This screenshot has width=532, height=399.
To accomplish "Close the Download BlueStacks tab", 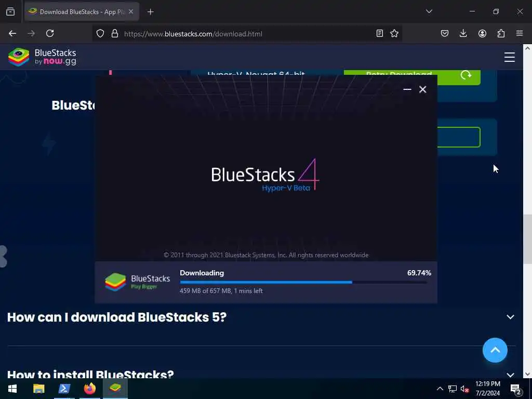I will 131,11.
